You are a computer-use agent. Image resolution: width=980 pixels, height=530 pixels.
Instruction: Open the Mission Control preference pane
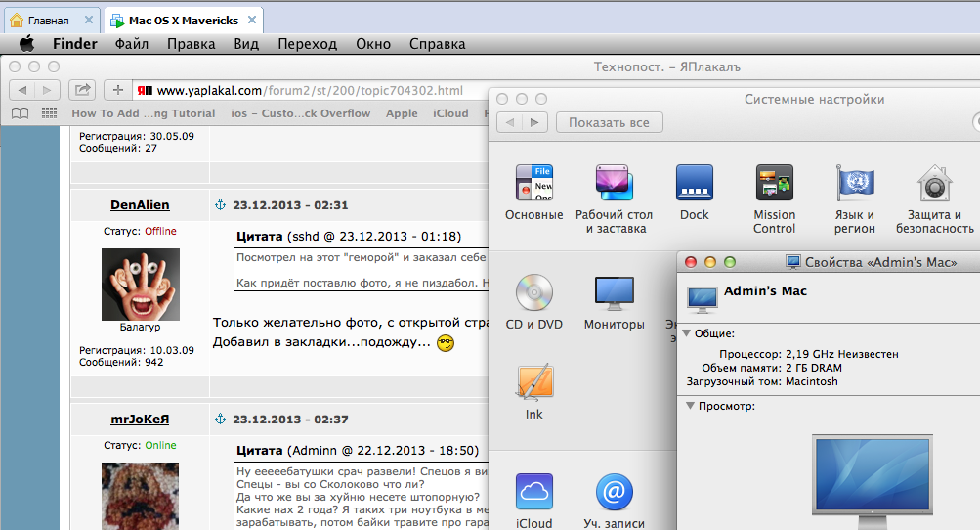coord(775,199)
